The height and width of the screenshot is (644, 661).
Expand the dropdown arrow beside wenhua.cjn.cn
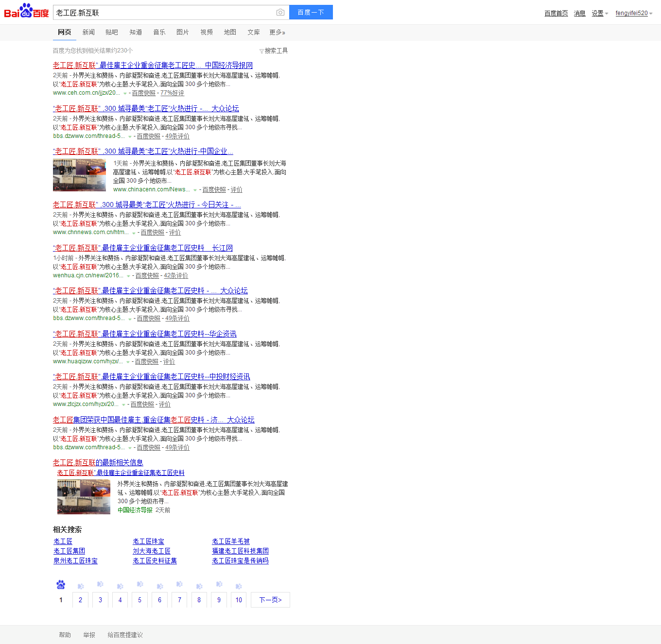coord(128,276)
